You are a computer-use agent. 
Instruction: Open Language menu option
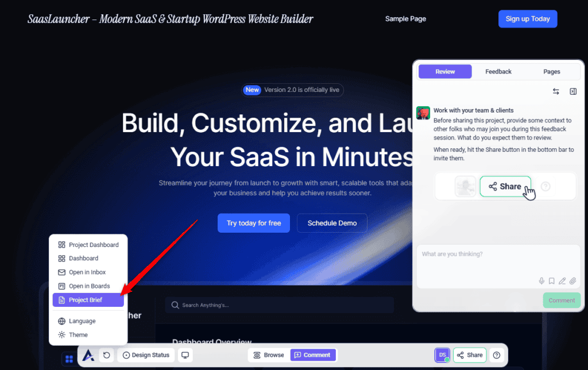(x=88, y=321)
